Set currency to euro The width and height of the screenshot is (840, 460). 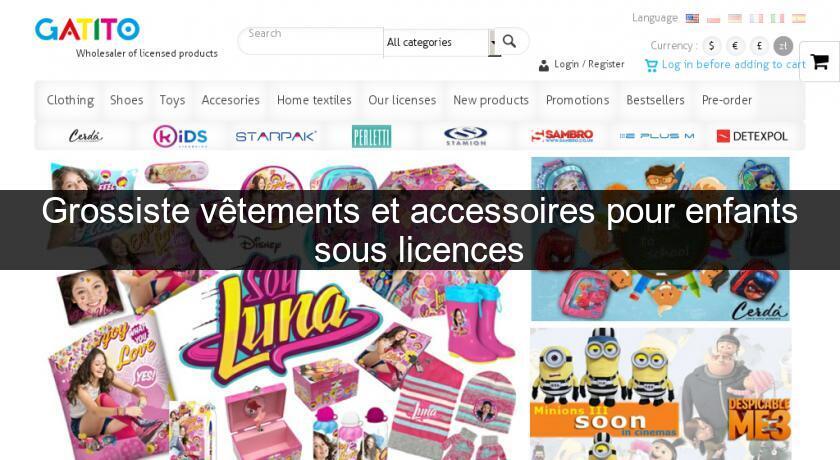click(736, 46)
